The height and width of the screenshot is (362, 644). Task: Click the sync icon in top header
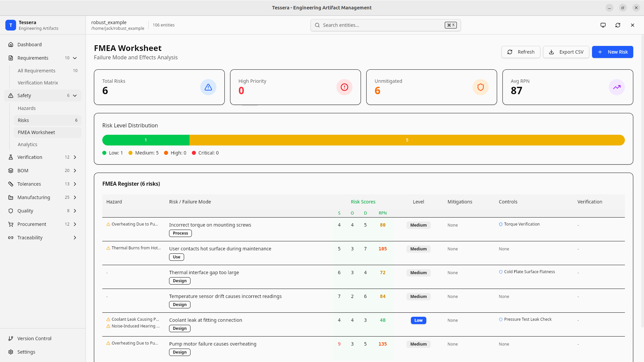pyautogui.click(x=618, y=25)
